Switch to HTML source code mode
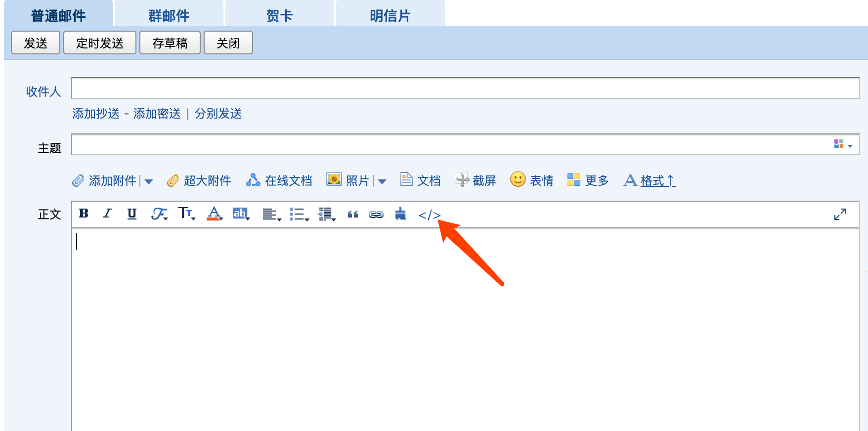The width and height of the screenshot is (868, 431). pos(430,215)
